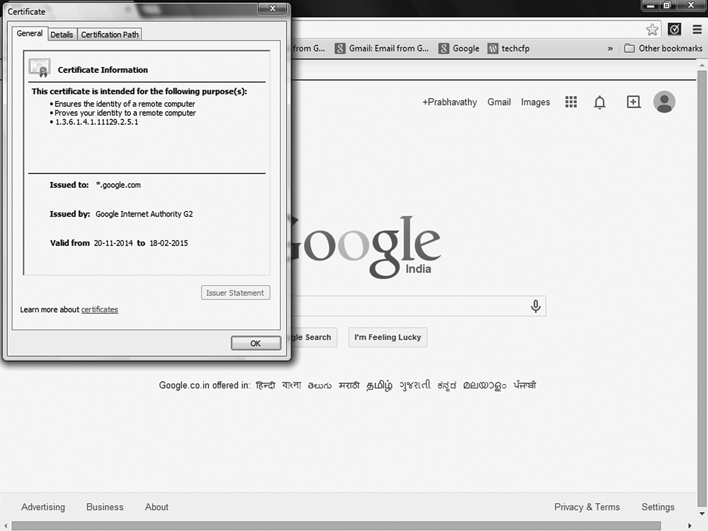Click the Google India logo
Image resolution: width=708 pixels, height=531 pixels.
click(366, 247)
